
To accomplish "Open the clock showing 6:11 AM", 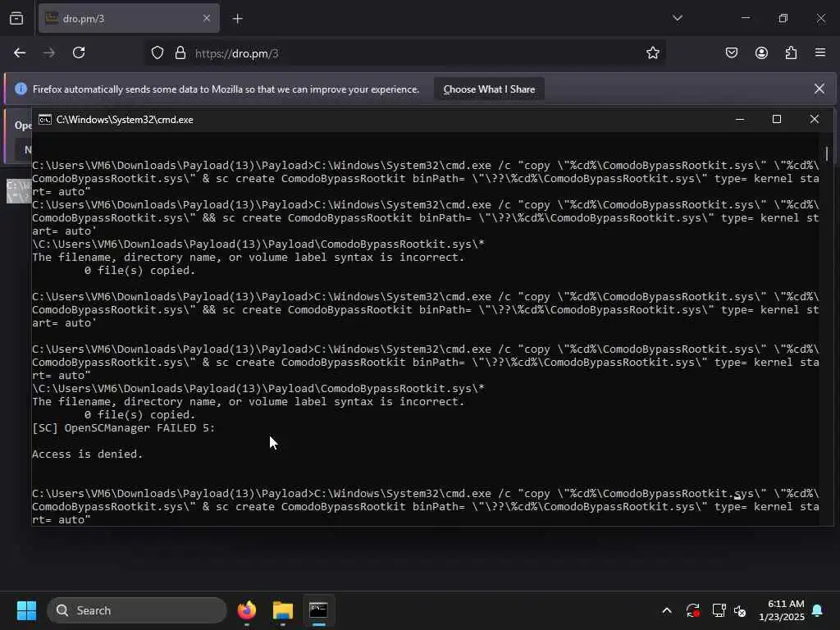I will click(x=782, y=610).
